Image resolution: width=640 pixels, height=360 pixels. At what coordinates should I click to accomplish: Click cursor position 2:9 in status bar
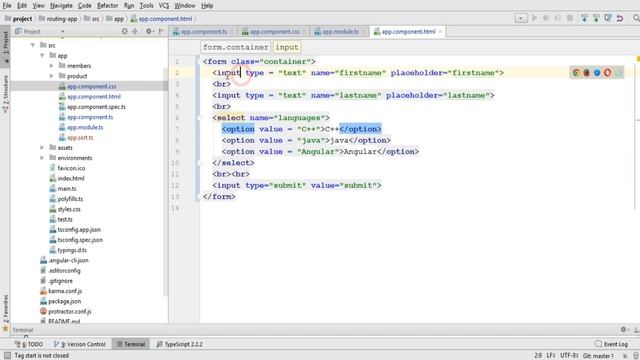pyautogui.click(x=538, y=356)
